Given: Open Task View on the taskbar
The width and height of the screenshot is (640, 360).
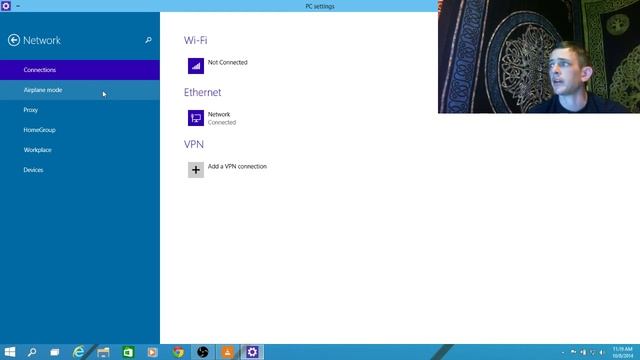Looking at the screenshot, I should [x=55, y=352].
